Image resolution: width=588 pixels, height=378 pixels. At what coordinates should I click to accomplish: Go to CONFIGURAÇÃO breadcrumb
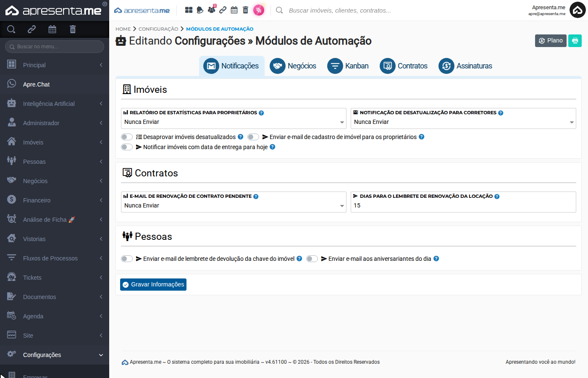pyautogui.click(x=158, y=29)
